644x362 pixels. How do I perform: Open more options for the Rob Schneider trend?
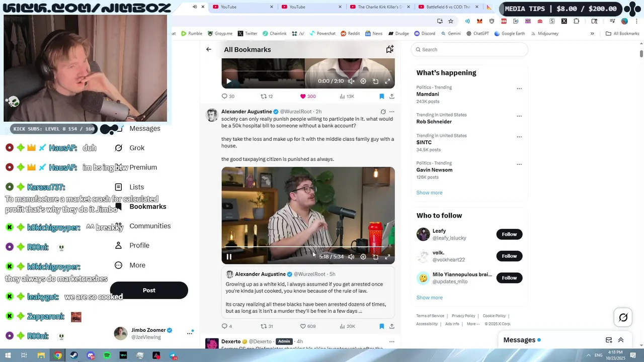tap(519, 116)
